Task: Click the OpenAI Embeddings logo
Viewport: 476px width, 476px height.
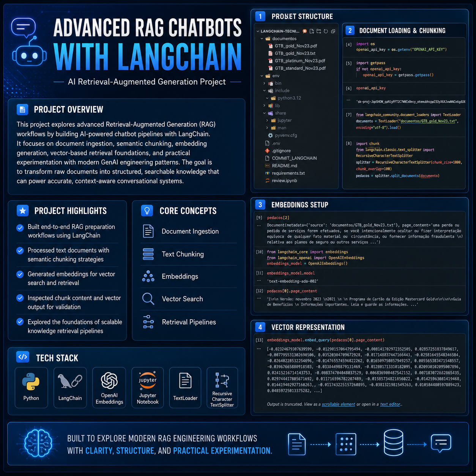Action: [109, 380]
